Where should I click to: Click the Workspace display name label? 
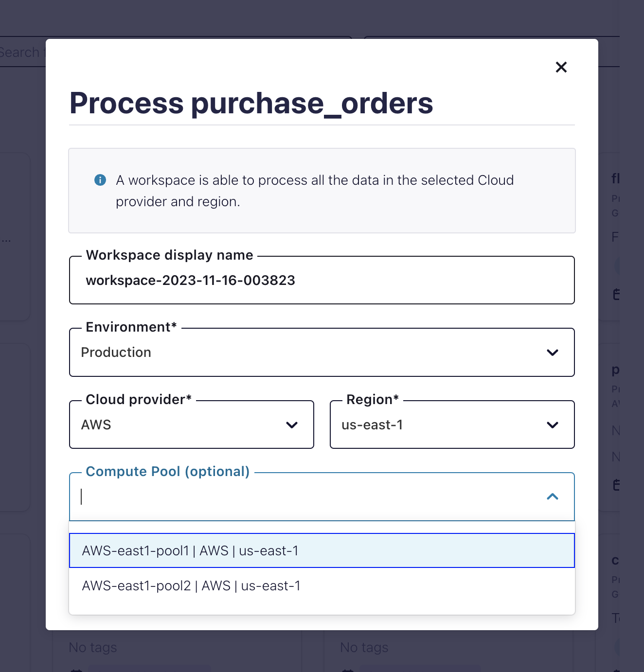coord(169,255)
